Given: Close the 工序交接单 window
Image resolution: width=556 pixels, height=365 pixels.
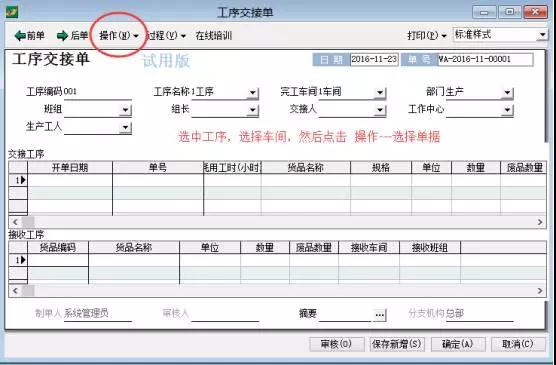Looking at the screenshot, I should point(535,12).
